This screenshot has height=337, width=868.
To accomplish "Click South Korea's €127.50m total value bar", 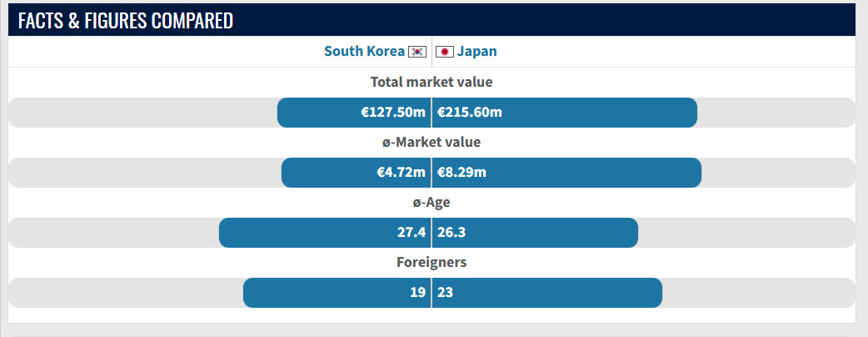I will pos(354,113).
